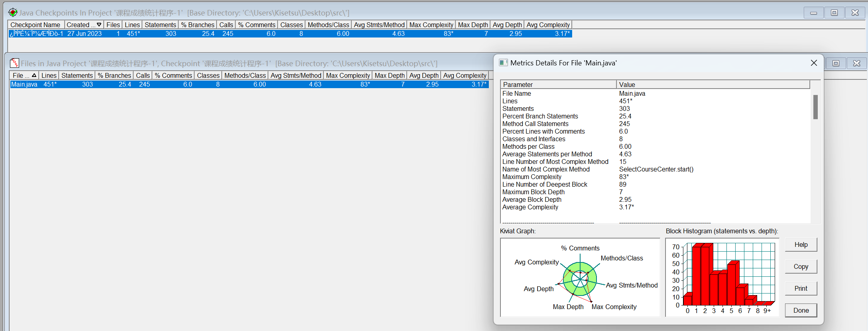Sort checkpoints list by Avg Depth header
The height and width of the screenshot is (331, 868).
coord(507,25)
